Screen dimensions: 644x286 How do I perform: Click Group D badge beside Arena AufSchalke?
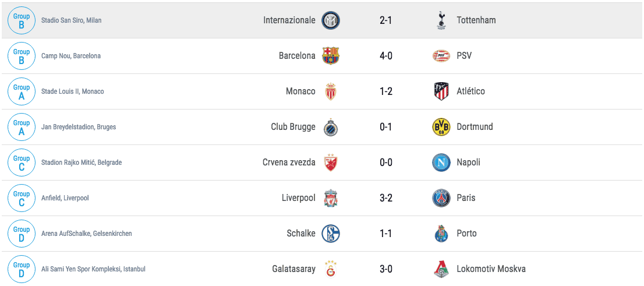click(x=22, y=234)
